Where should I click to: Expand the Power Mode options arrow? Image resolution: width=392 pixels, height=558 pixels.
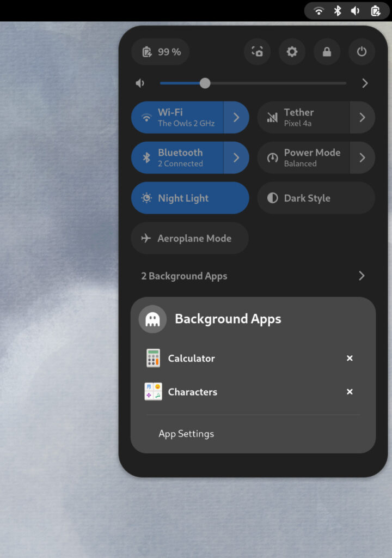point(362,157)
